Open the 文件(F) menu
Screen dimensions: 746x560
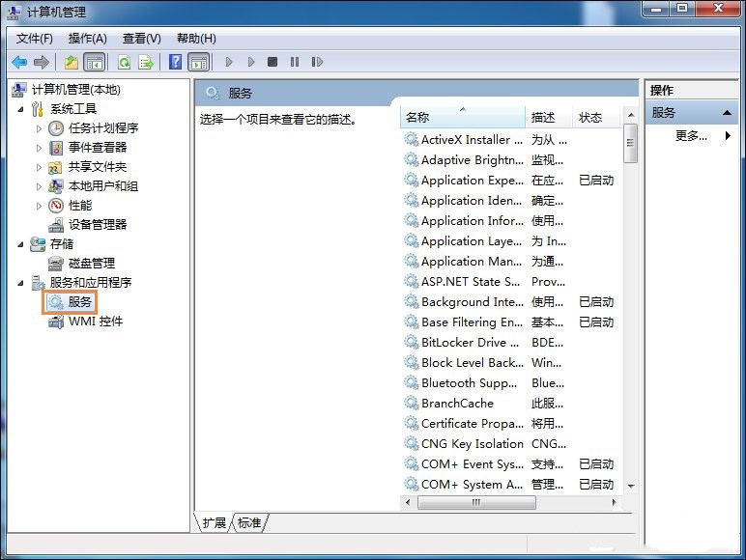35,38
